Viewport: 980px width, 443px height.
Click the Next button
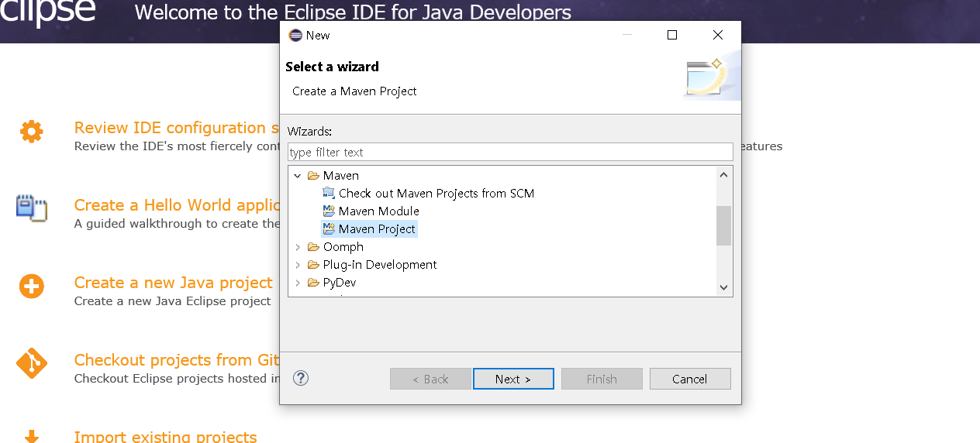pyautogui.click(x=513, y=379)
